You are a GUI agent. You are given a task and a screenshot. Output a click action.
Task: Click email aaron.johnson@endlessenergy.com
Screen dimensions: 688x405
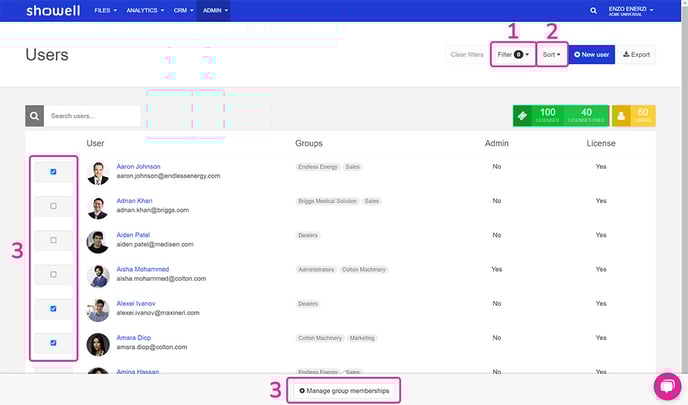tap(168, 176)
